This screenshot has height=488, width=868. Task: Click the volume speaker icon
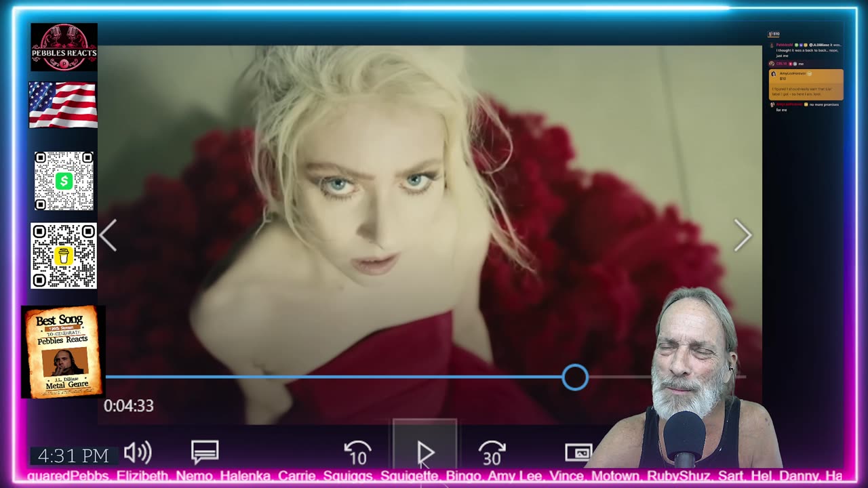(138, 453)
